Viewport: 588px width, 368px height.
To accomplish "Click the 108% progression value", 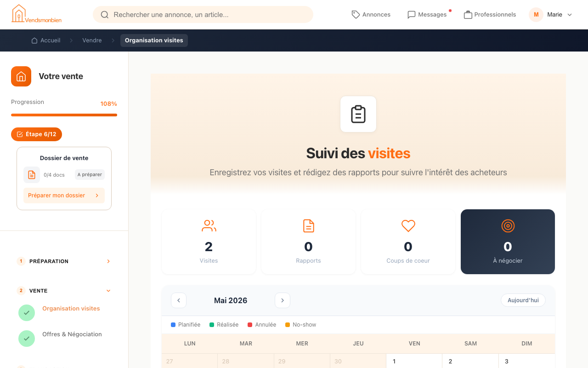I will (x=109, y=104).
